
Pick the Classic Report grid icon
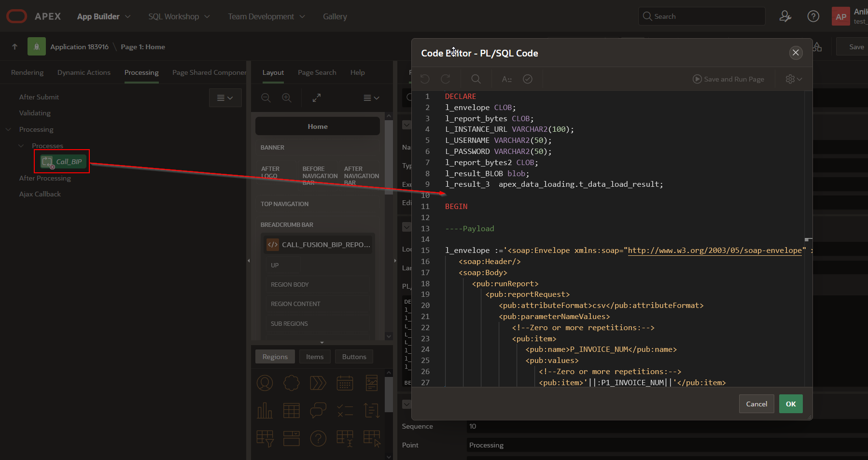pos(291,411)
